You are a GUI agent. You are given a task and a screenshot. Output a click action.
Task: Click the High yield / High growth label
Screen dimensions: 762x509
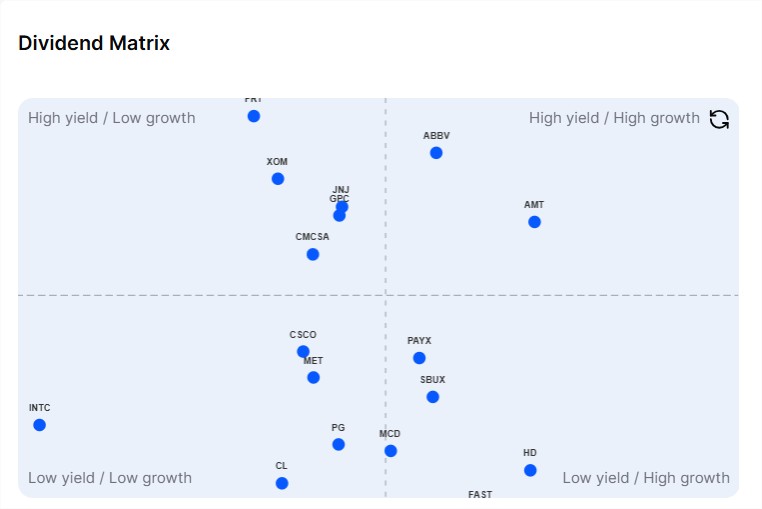pyautogui.click(x=614, y=118)
